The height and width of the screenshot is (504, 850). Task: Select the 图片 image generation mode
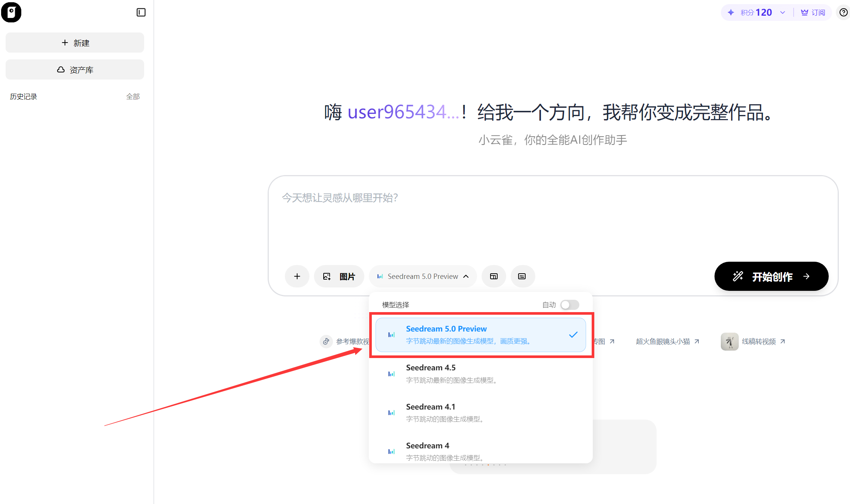339,276
